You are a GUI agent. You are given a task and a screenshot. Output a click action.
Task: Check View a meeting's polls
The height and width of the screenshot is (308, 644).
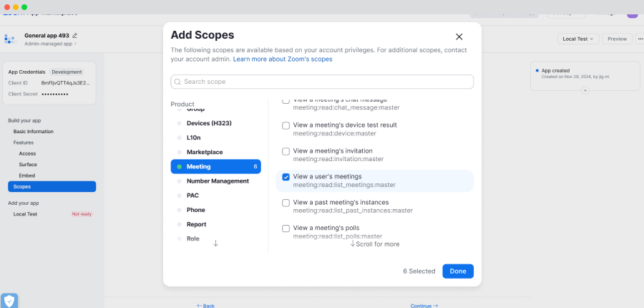(x=286, y=228)
